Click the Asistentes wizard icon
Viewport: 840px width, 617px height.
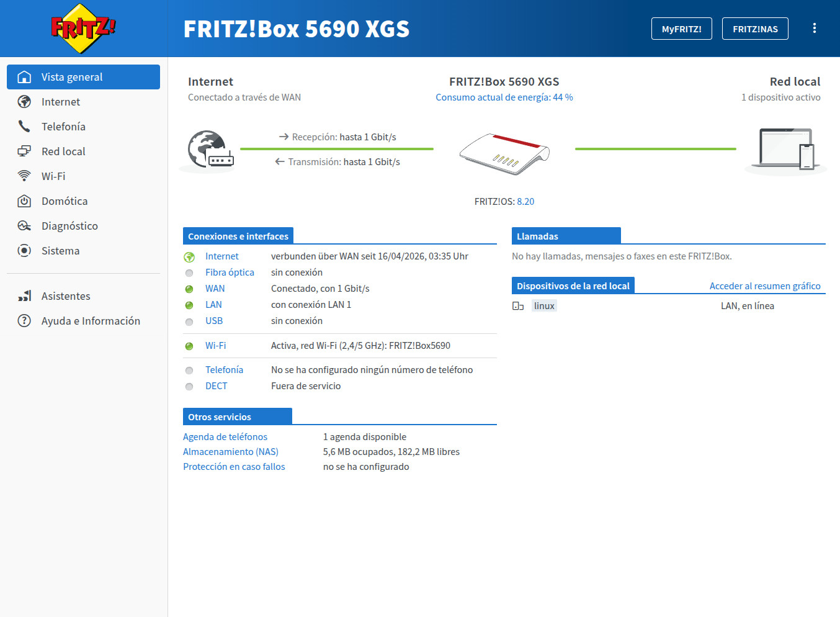click(24, 296)
